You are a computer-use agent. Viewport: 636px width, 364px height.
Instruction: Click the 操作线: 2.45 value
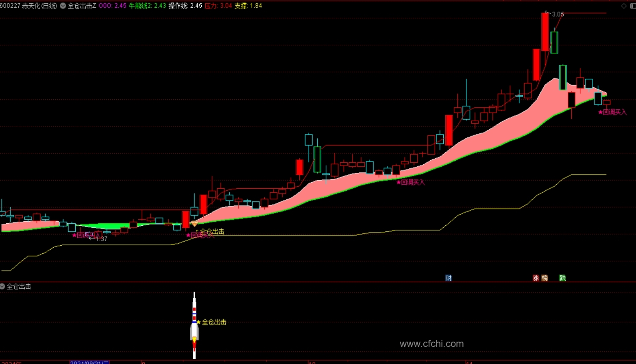point(185,6)
